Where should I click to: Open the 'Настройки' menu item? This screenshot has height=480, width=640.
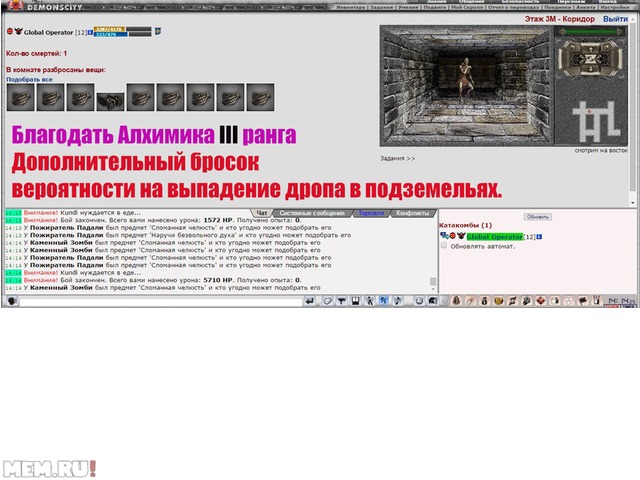pos(613,7)
